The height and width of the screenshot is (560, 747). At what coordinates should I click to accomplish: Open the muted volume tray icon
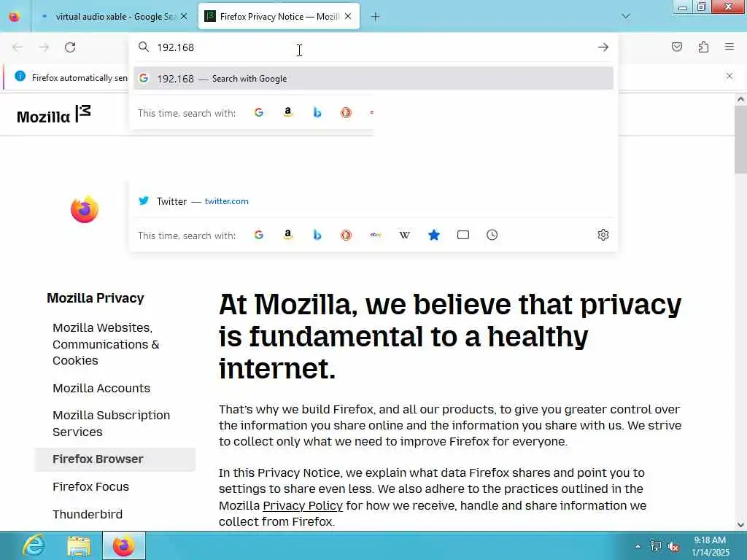pos(673,547)
